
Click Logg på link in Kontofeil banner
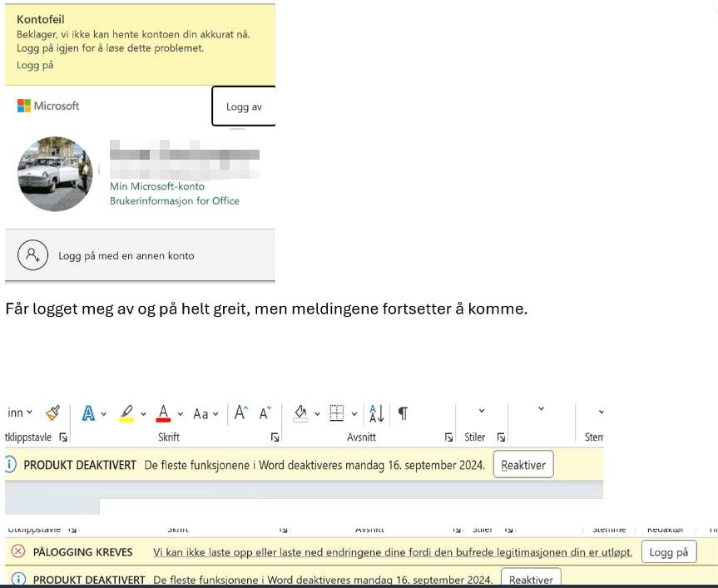click(35, 65)
